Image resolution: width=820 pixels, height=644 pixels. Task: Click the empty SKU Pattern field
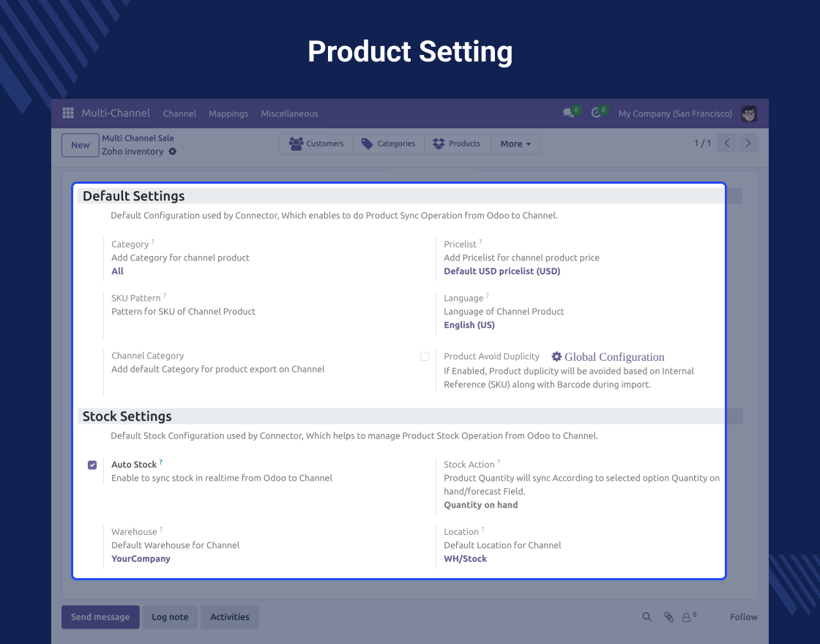click(261, 325)
